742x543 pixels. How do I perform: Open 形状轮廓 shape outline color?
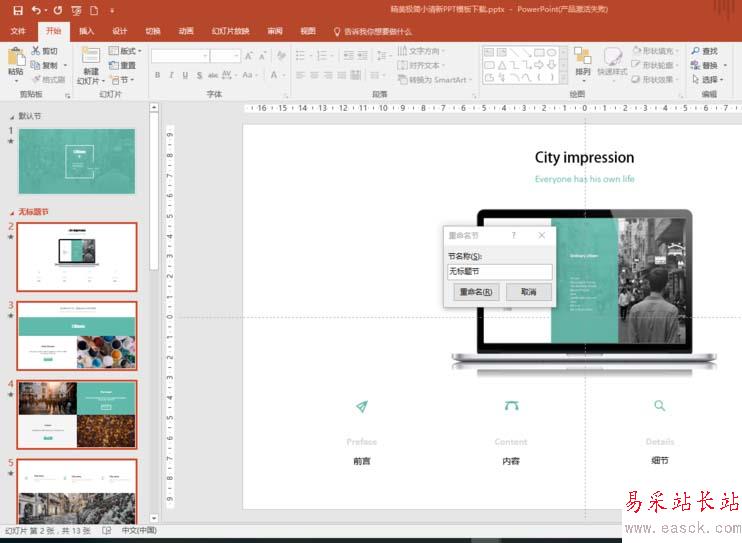[x=655, y=65]
